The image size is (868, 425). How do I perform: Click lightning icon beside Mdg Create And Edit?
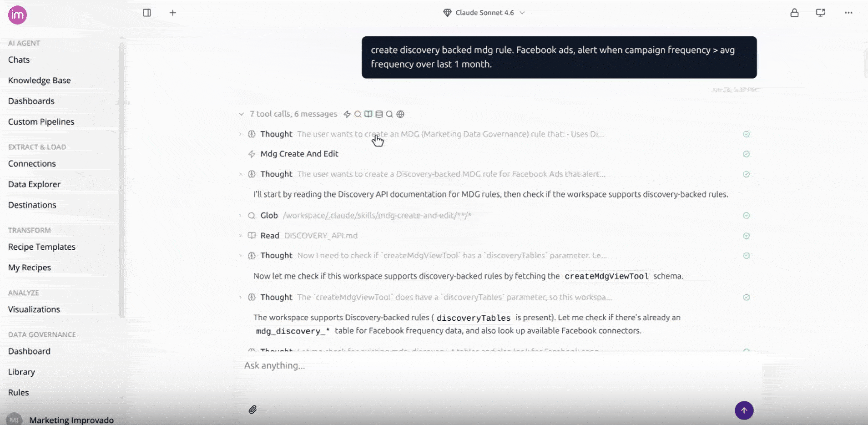click(252, 154)
